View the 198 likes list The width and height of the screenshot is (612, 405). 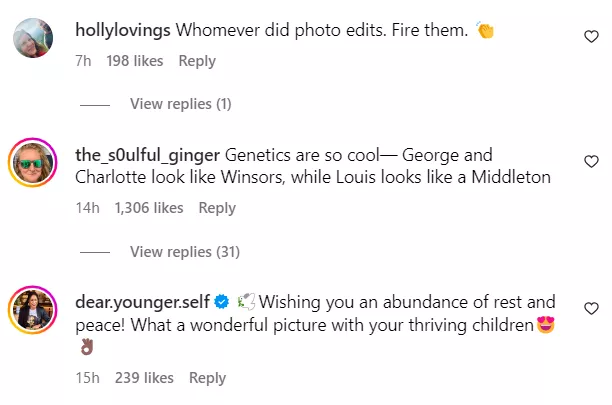(x=134, y=61)
